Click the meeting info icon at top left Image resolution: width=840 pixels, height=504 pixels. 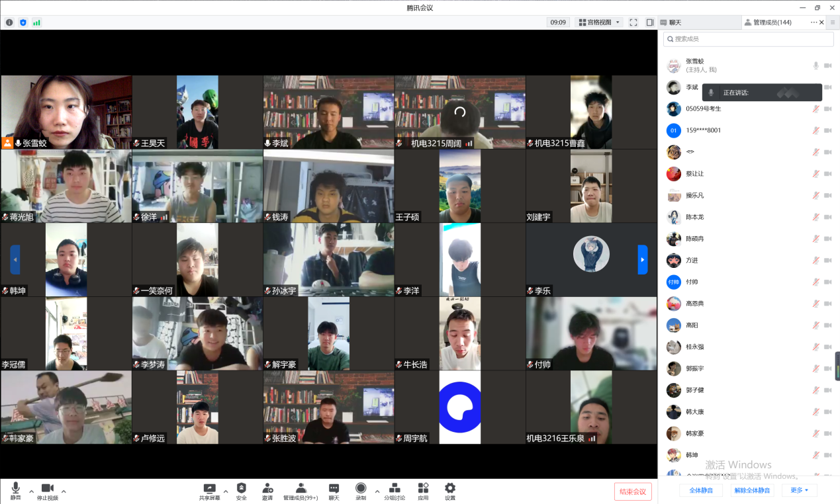click(x=9, y=22)
